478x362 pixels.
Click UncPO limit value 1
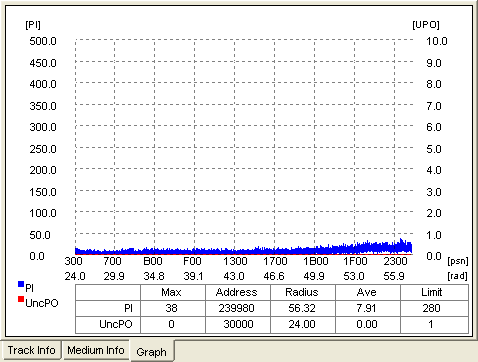point(431,324)
